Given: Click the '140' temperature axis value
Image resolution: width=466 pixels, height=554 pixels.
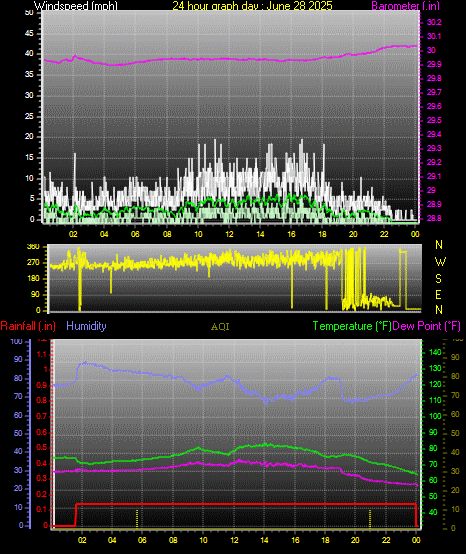Looking at the screenshot, I should [435, 352].
